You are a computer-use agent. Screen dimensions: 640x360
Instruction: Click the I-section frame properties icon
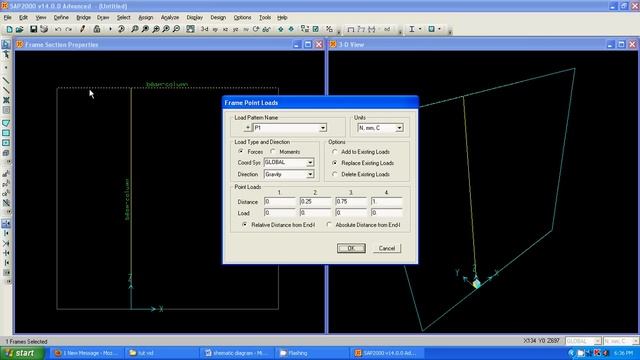tap(412, 29)
